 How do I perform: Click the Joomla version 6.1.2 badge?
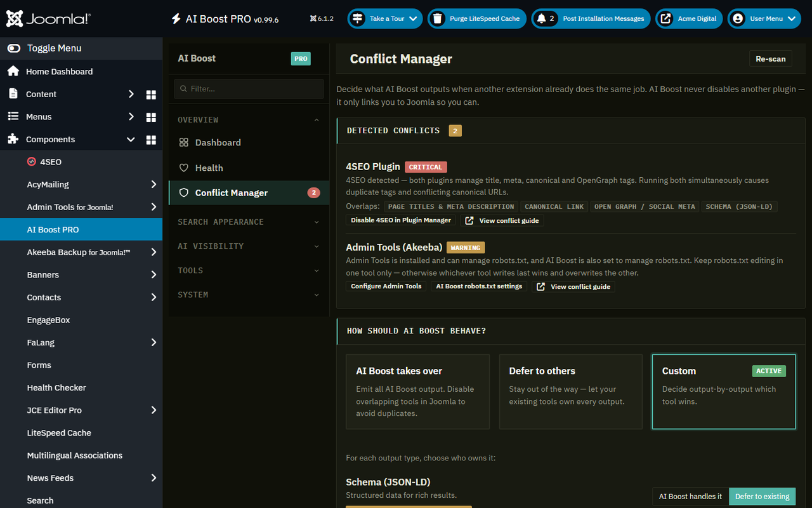pyautogui.click(x=322, y=18)
